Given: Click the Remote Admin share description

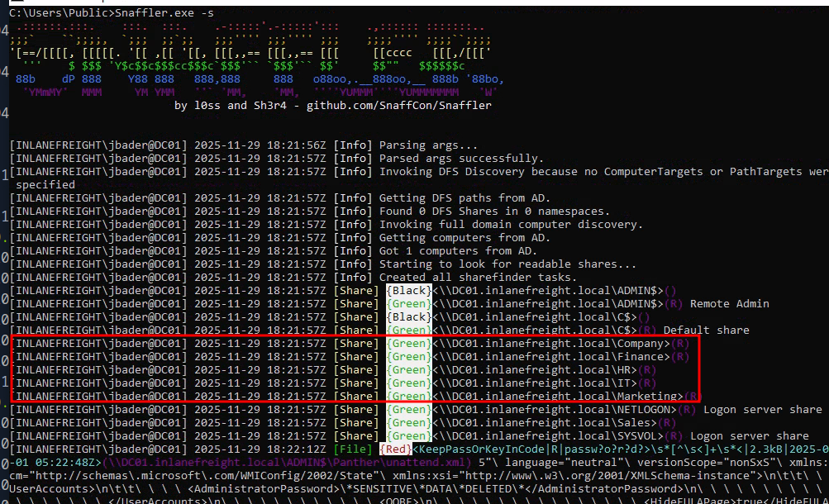Looking at the screenshot, I should point(730,304).
